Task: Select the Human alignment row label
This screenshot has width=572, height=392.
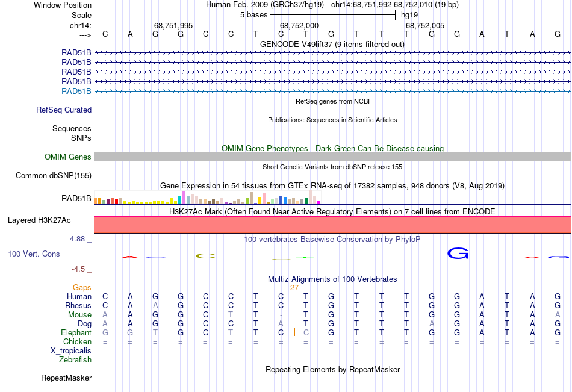Action: point(79,296)
